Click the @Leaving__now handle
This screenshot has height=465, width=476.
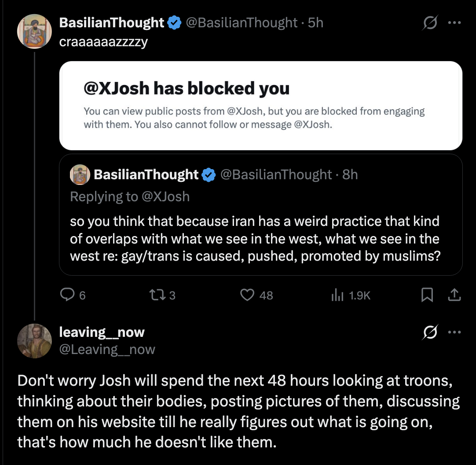pos(107,350)
